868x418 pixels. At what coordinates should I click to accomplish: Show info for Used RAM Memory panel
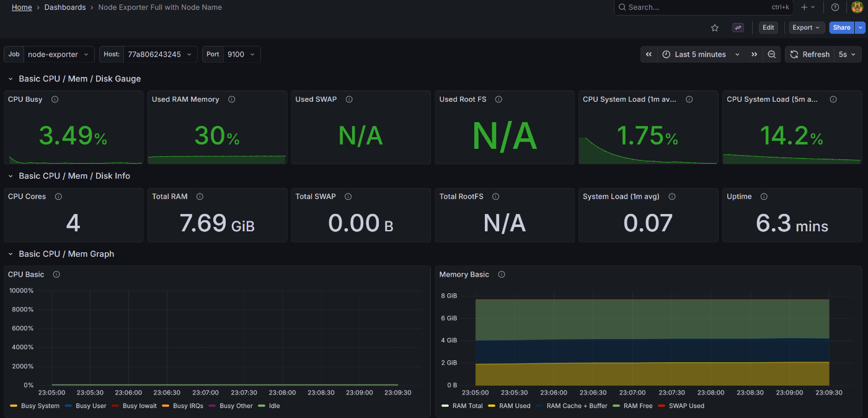232,99
